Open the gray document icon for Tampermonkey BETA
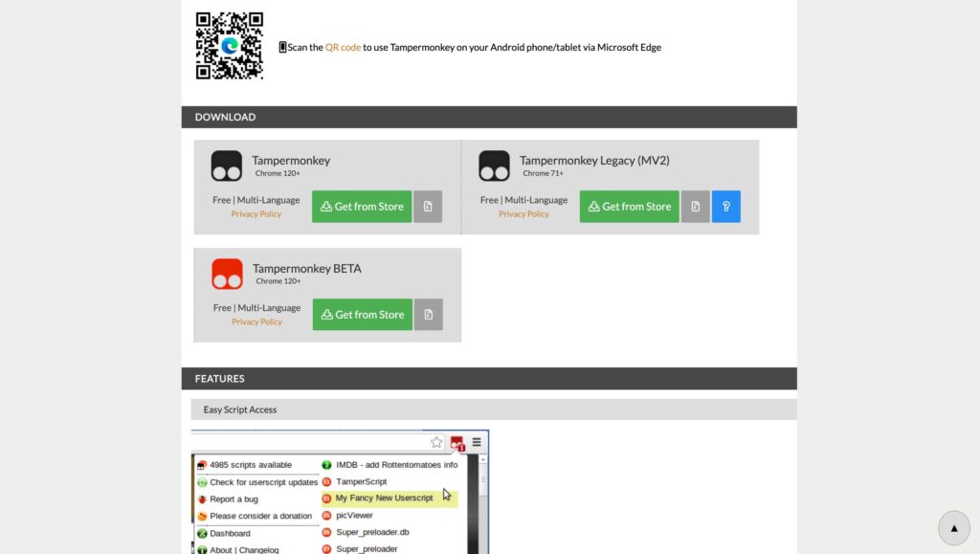Viewport: 980px width, 554px height. pos(428,315)
